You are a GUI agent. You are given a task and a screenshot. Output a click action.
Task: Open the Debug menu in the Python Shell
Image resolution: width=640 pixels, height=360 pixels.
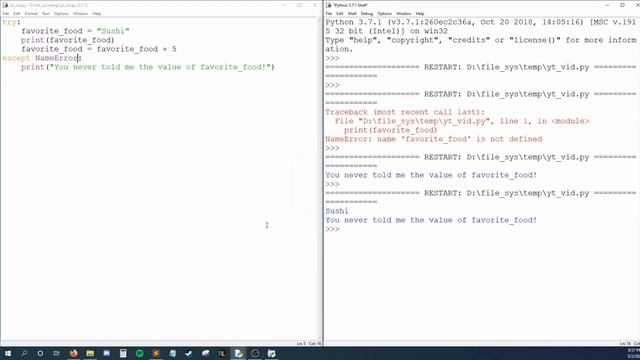[367, 13]
